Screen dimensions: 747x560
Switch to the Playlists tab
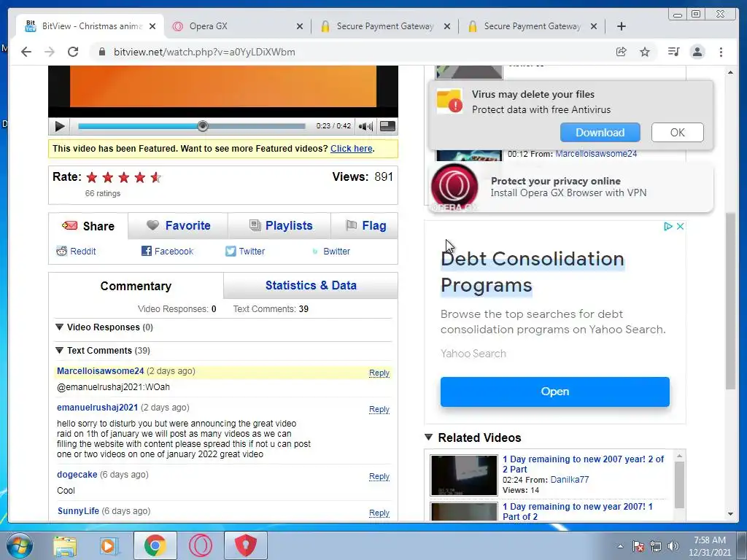click(x=280, y=226)
